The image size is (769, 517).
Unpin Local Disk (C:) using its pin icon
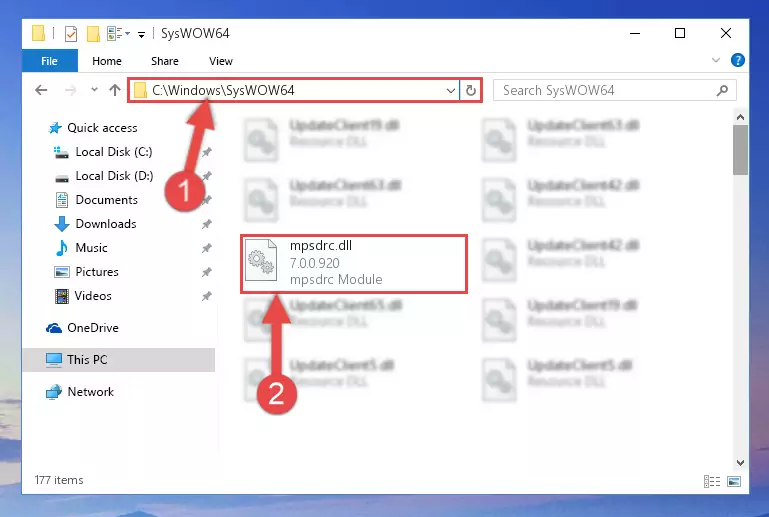tap(206, 152)
